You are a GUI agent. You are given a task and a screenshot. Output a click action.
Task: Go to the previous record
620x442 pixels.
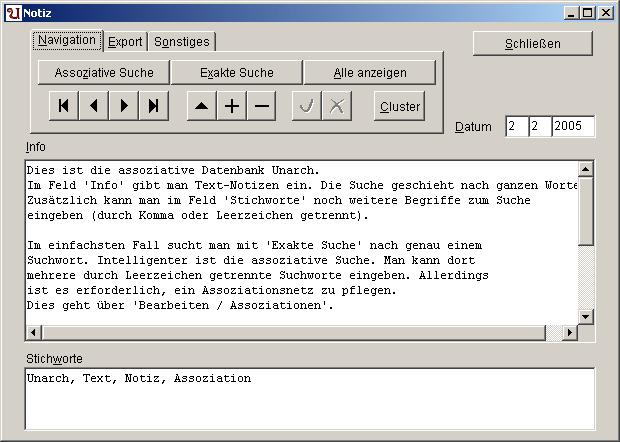(x=94, y=106)
